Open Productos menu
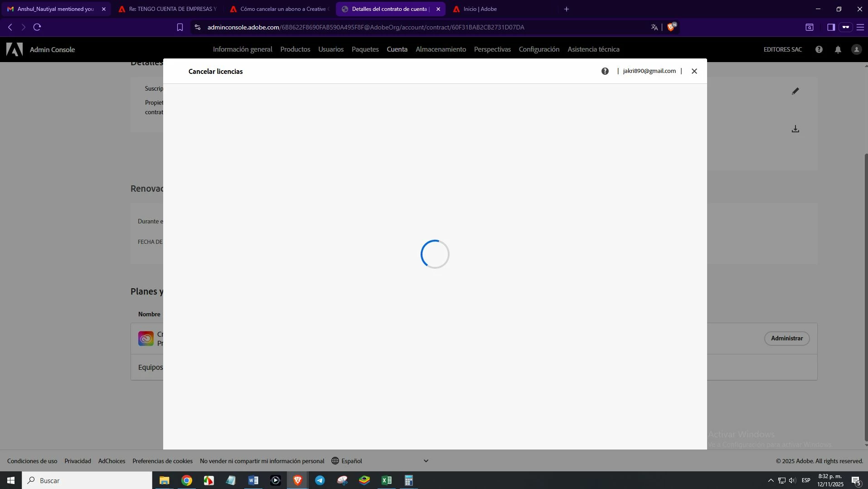 pyautogui.click(x=295, y=49)
